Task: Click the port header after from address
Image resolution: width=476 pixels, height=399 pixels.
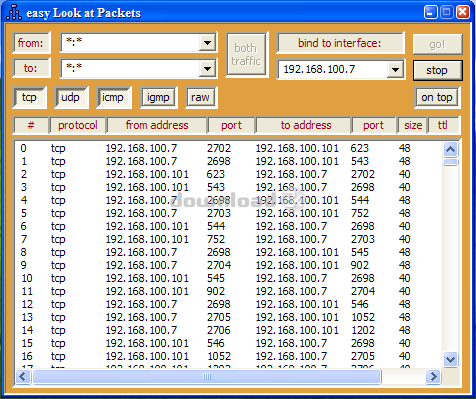Action: click(x=231, y=125)
